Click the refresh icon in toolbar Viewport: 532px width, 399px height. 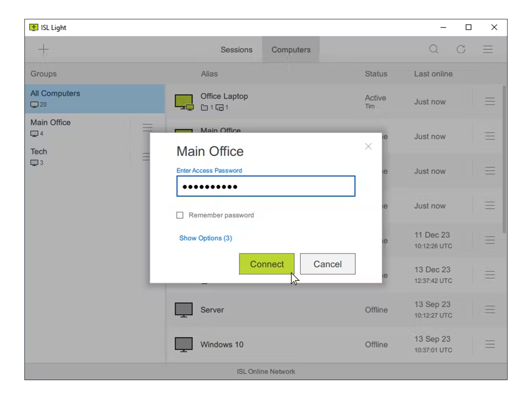(461, 49)
